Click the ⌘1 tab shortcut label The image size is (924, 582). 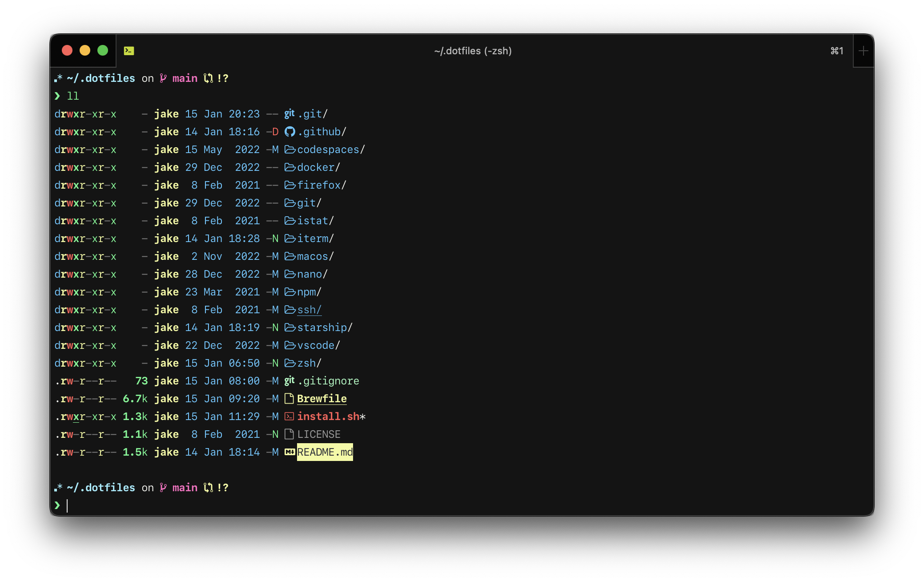click(836, 51)
